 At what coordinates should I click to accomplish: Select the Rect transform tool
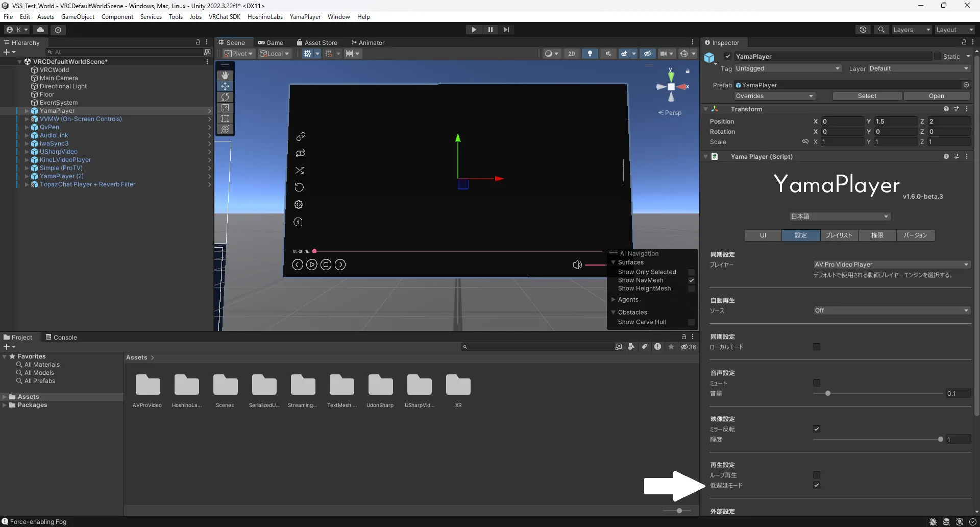coord(225,118)
